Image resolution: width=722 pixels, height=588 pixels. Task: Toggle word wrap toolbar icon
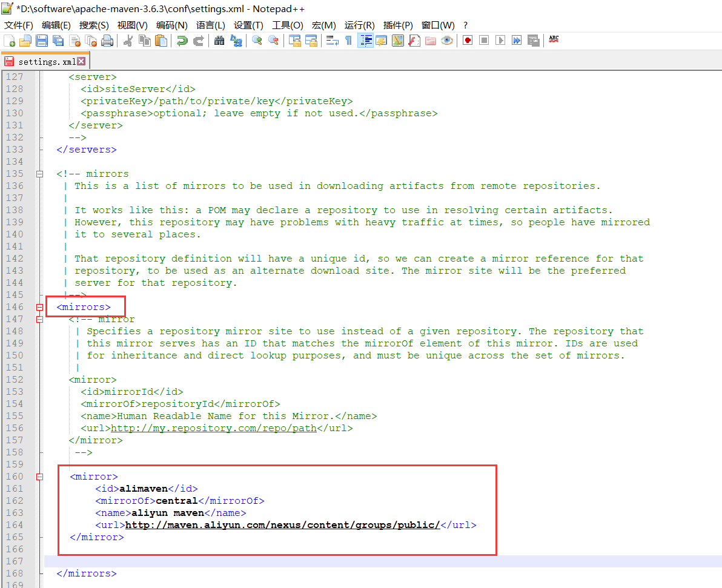332,41
